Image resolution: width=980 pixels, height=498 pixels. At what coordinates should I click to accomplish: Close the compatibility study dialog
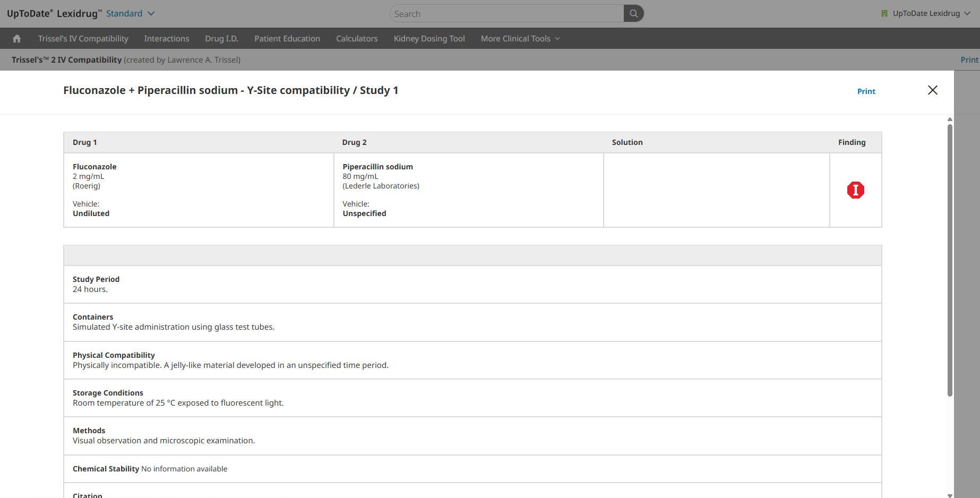(932, 90)
